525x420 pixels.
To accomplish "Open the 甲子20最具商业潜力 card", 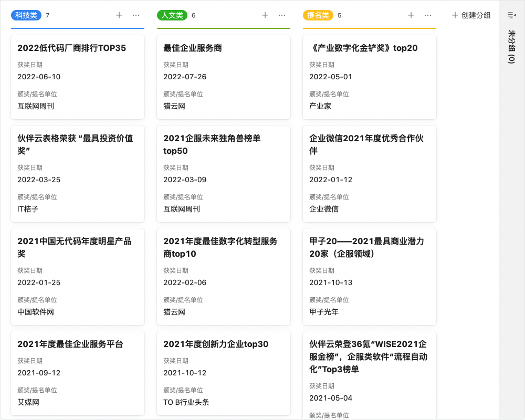I will 369,276.
